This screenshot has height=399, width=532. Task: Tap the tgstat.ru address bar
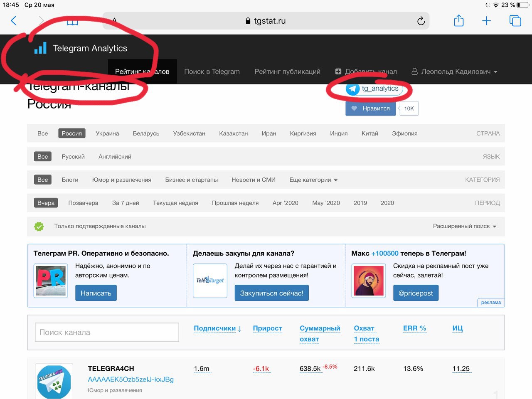pos(266,21)
